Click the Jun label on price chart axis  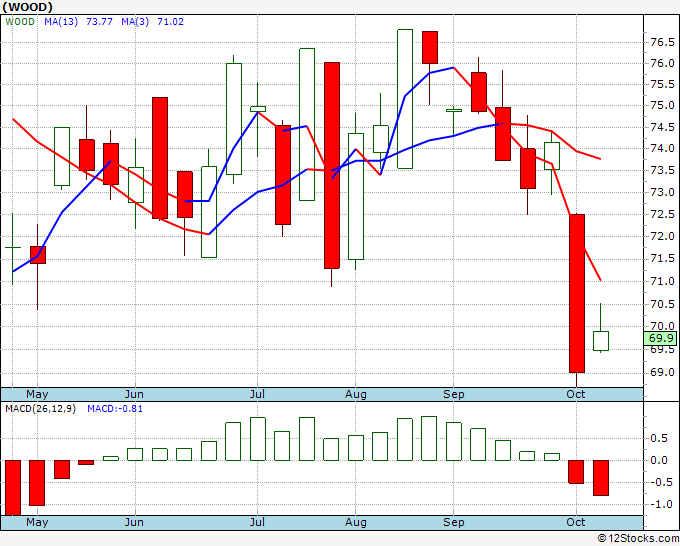click(x=134, y=394)
